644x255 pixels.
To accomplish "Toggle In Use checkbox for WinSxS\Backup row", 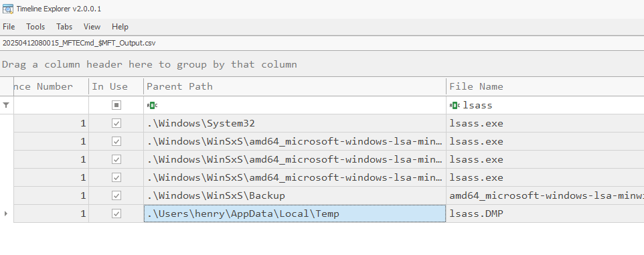I will [116, 196].
